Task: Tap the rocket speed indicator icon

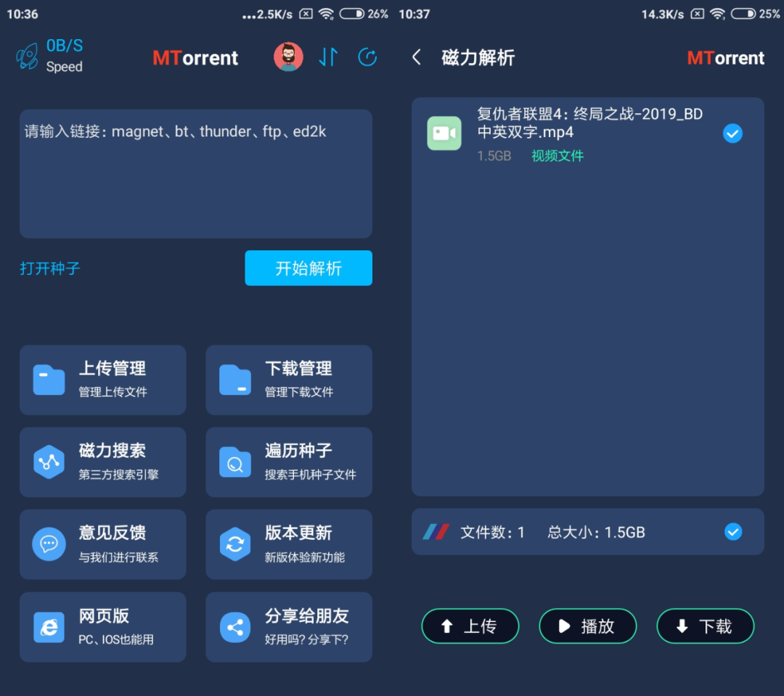Action: [x=28, y=54]
